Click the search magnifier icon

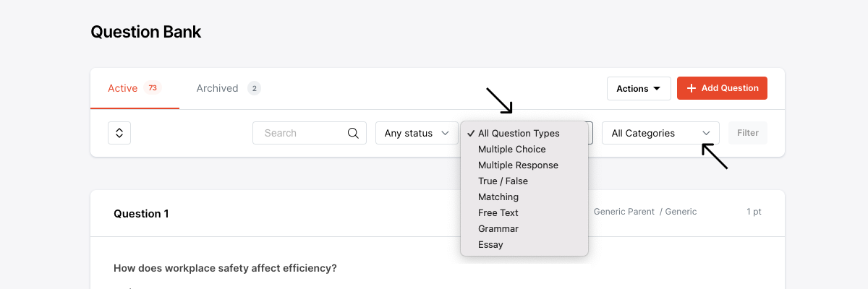(x=353, y=133)
